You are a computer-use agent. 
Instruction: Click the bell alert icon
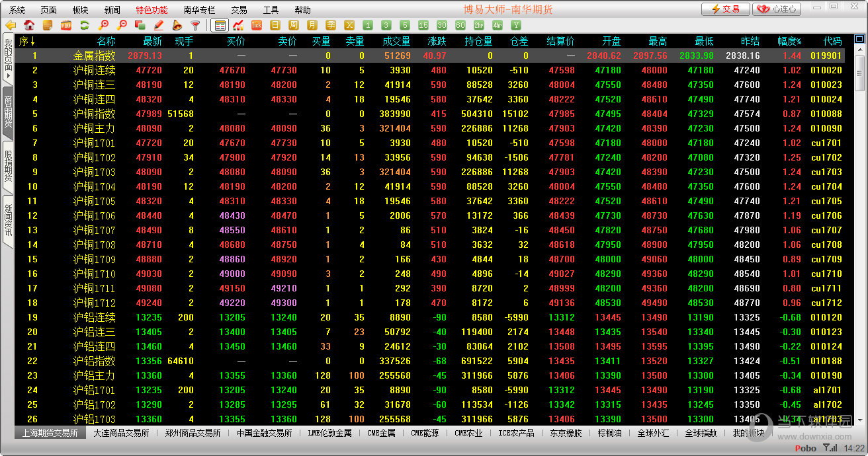click(177, 25)
